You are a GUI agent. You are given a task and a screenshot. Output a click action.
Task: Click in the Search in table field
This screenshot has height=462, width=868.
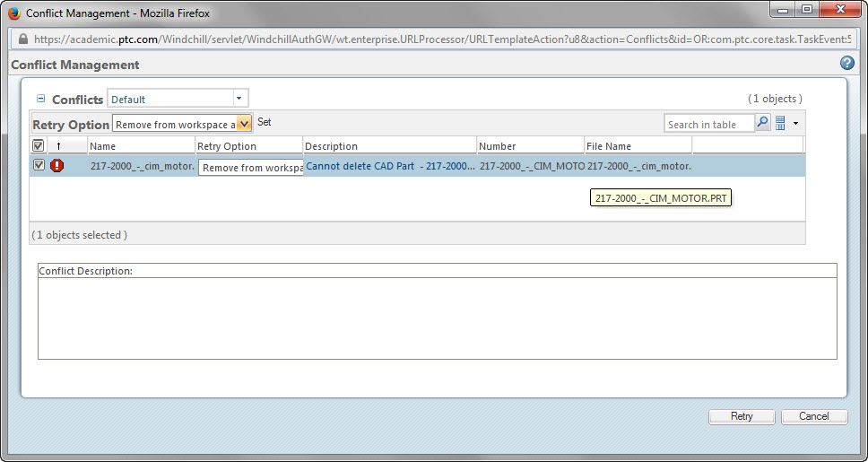(709, 124)
